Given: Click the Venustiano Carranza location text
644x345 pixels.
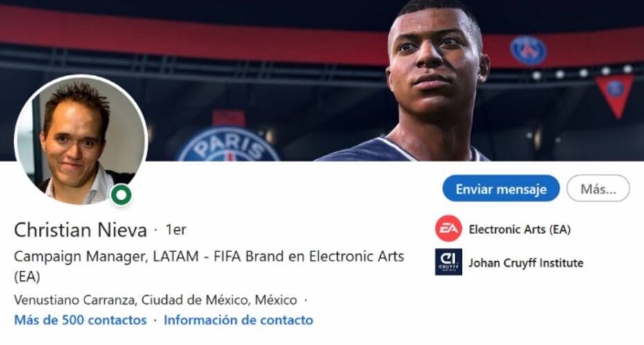Looking at the screenshot, I should (x=156, y=300).
